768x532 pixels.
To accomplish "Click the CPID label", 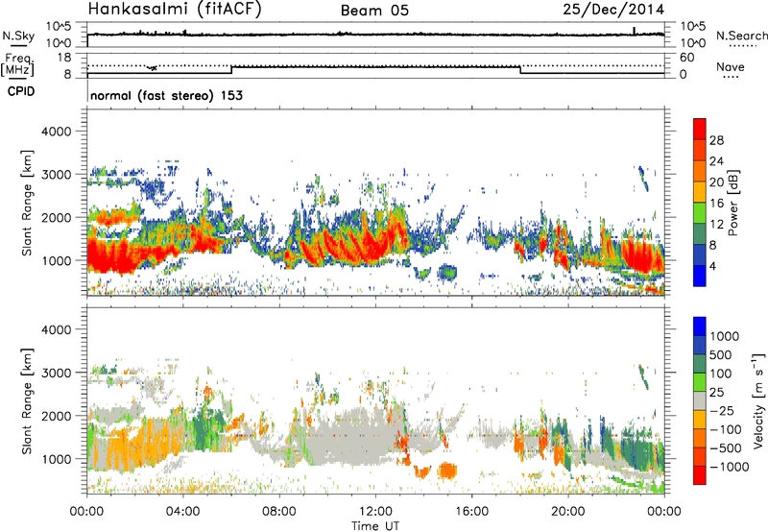I will click(x=21, y=91).
